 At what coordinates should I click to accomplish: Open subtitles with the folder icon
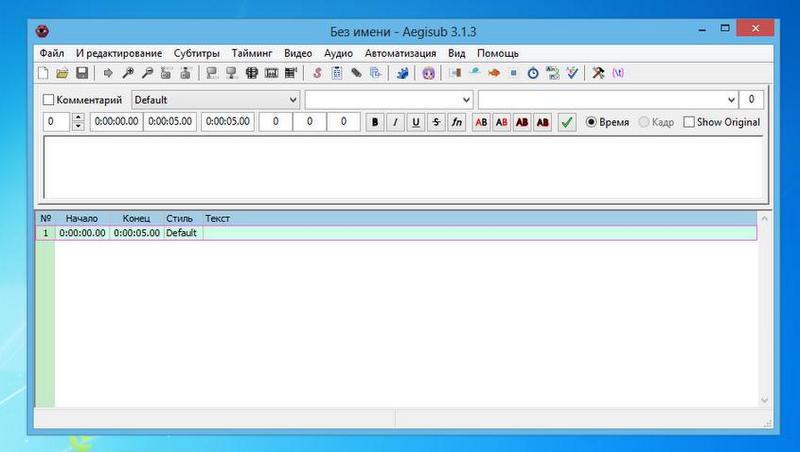tap(62, 73)
